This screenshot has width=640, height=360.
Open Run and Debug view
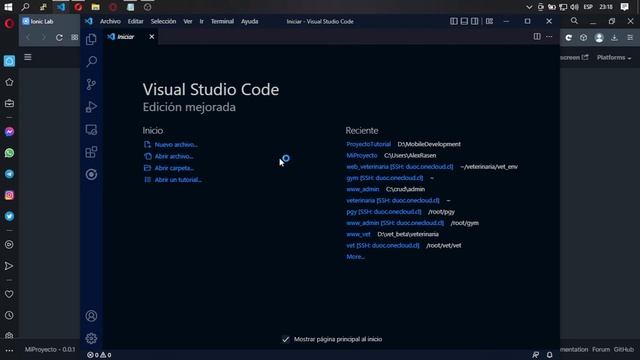(x=91, y=107)
